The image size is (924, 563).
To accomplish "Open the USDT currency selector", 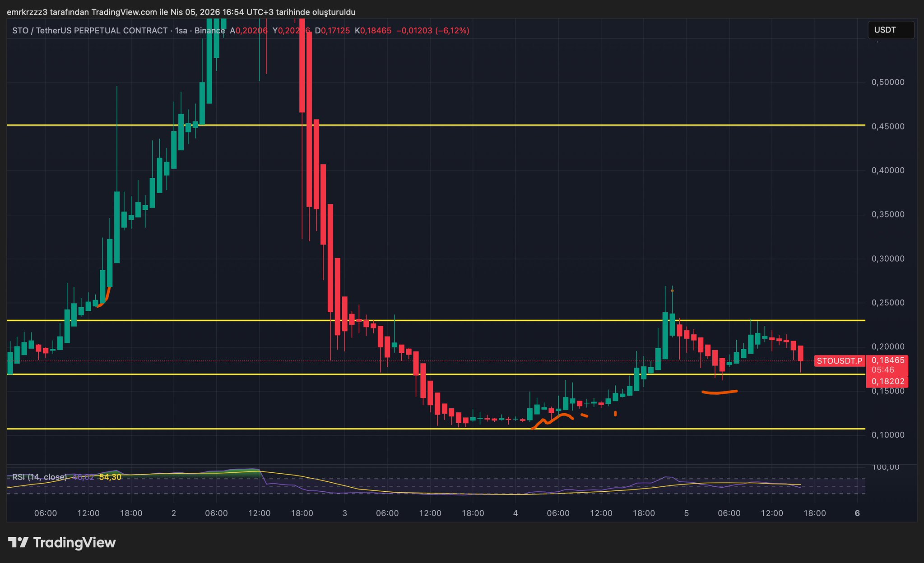I will click(x=891, y=30).
